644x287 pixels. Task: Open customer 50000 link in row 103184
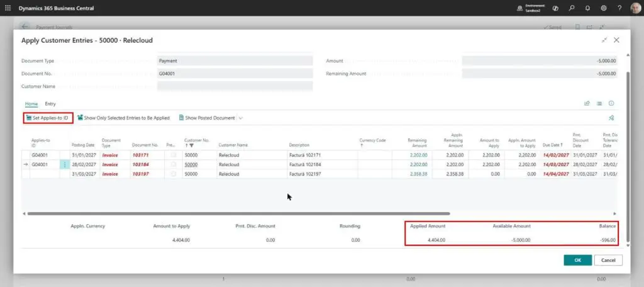coord(191,164)
